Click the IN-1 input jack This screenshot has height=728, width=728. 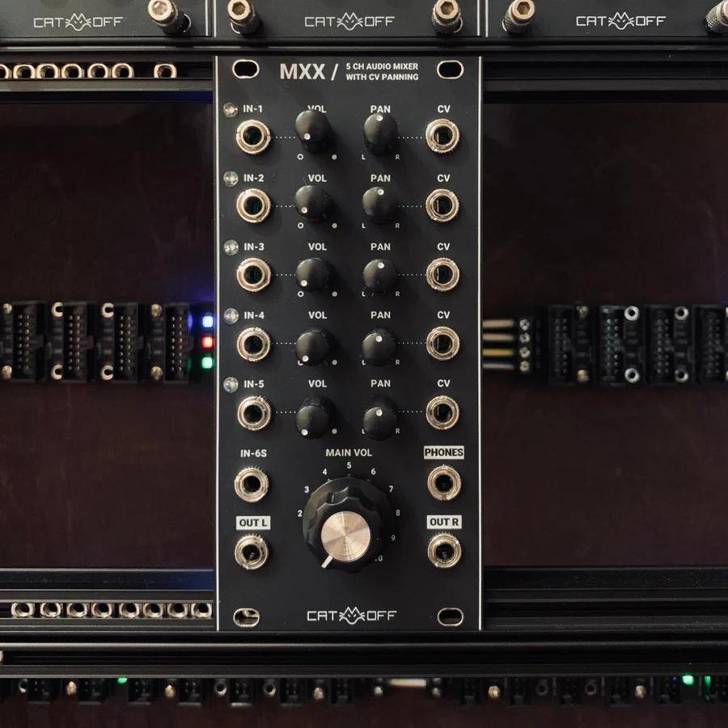pos(253,137)
